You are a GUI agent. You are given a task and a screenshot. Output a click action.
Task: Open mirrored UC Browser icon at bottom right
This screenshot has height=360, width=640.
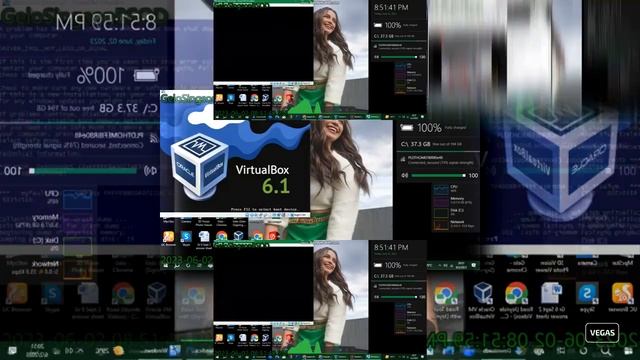[622, 293]
